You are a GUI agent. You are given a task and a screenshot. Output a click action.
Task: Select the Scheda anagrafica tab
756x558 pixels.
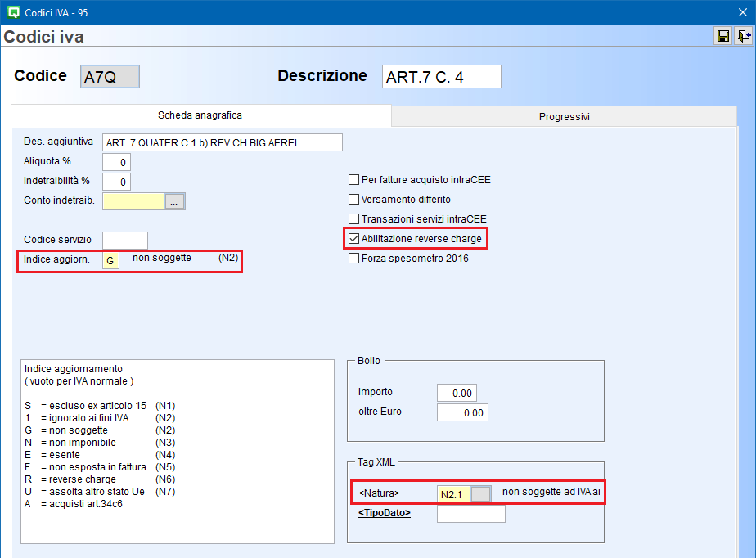[x=200, y=116]
